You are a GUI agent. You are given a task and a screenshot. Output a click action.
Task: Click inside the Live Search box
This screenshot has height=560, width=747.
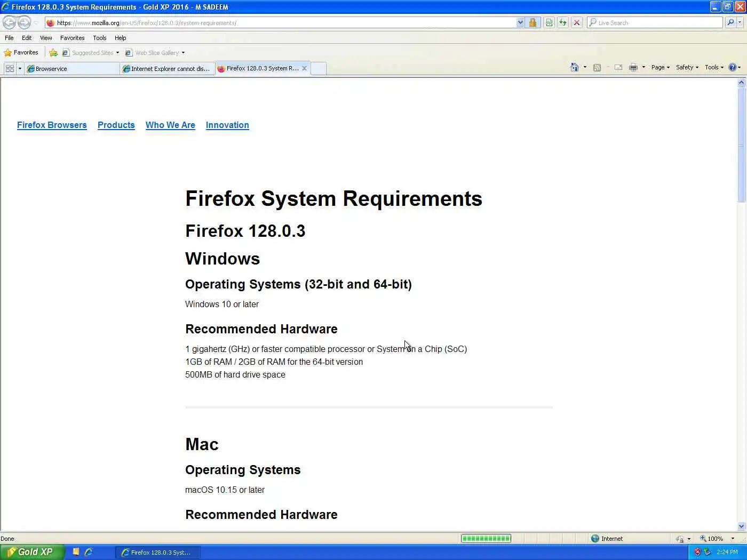(x=655, y=22)
